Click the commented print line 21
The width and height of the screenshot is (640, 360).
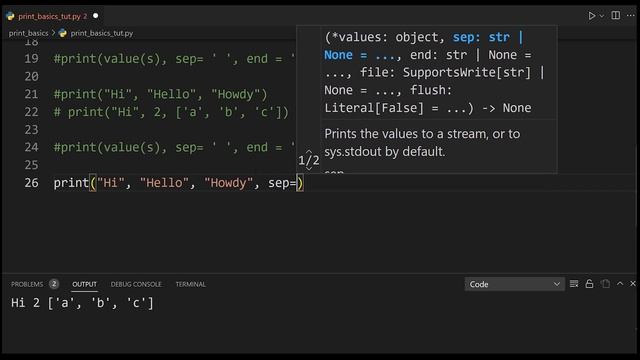coord(160,94)
